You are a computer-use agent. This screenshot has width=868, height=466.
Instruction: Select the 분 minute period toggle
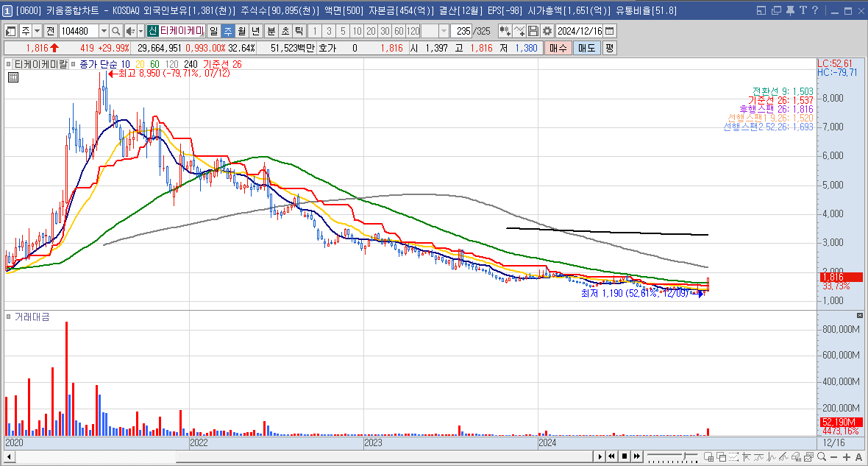click(271, 31)
